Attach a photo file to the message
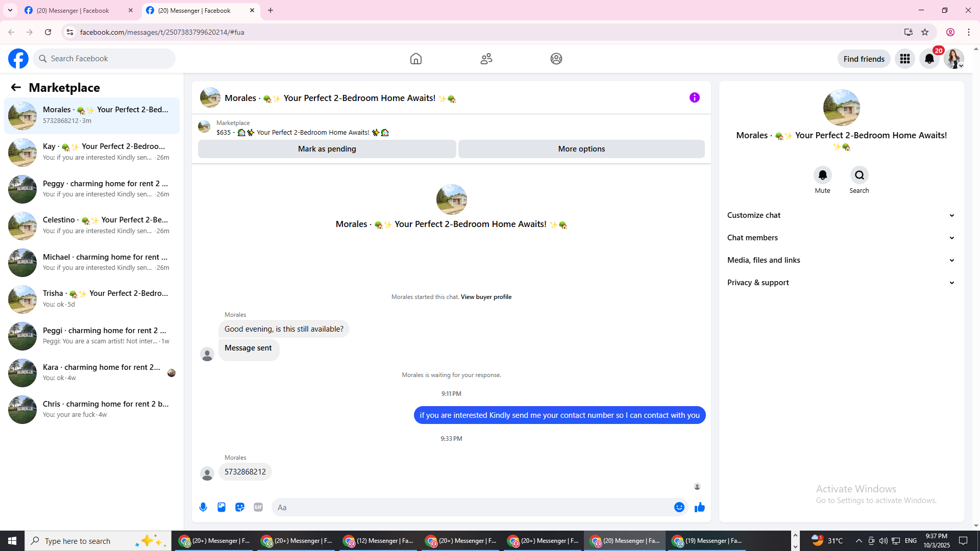The width and height of the screenshot is (980, 551). coord(222,507)
